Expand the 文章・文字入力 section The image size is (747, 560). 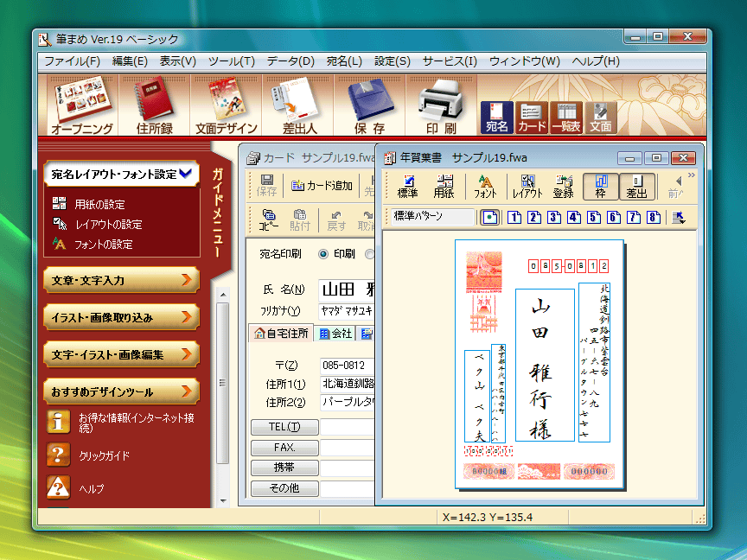(x=122, y=280)
